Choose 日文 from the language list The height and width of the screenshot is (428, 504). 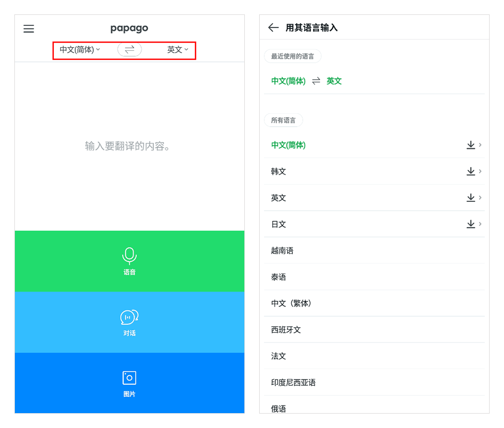pos(374,224)
